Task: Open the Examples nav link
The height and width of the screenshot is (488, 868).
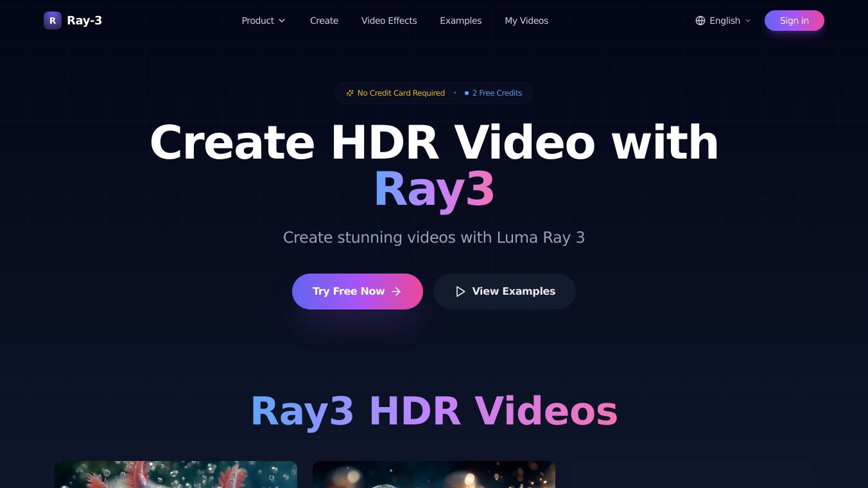Action: pyautogui.click(x=461, y=21)
